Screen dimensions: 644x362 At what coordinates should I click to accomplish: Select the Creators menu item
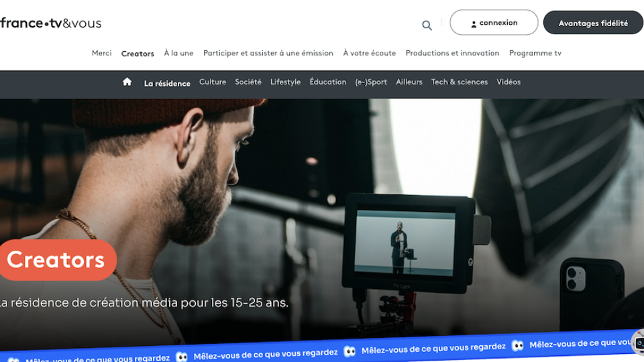point(138,54)
